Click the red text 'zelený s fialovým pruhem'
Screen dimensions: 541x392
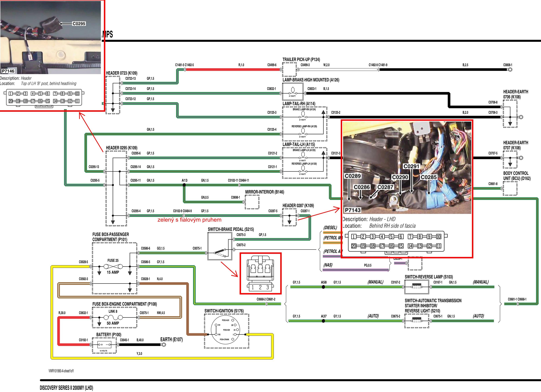[x=189, y=220]
